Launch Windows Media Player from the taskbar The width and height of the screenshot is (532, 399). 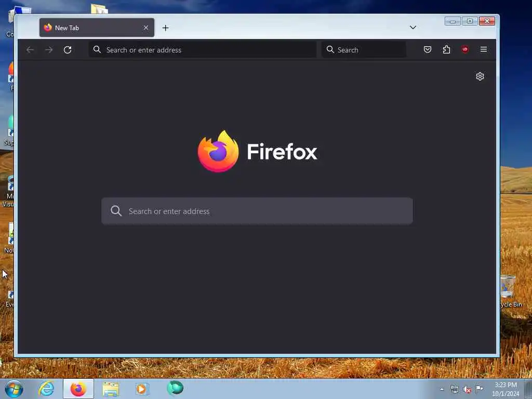pyautogui.click(x=142, y=389)
